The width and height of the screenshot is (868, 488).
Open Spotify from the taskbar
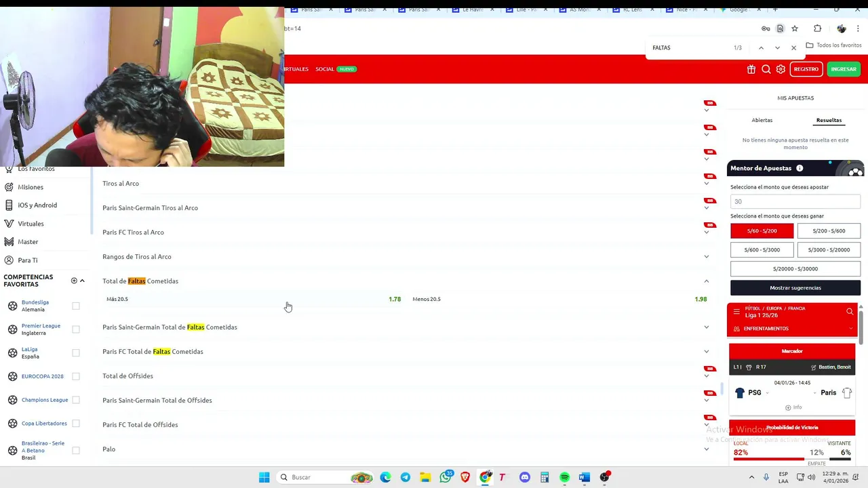click(x=564, y=477)
